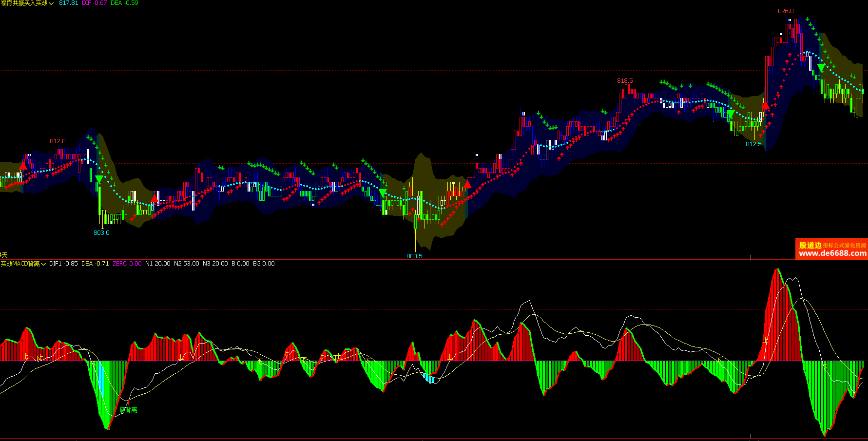Select the red buy triangle after 800.5 low
Viewport: 868px width, 441px height.
[x=467, y=184]
